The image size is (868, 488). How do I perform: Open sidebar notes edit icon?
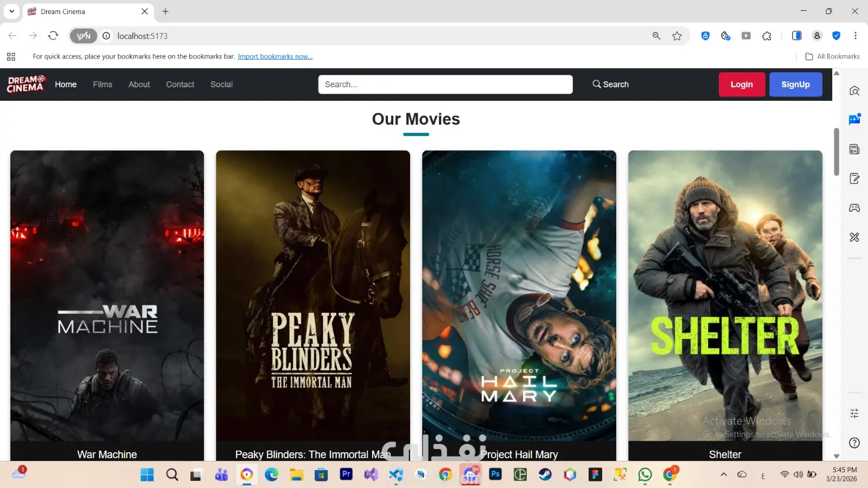(x=854, y=178)
